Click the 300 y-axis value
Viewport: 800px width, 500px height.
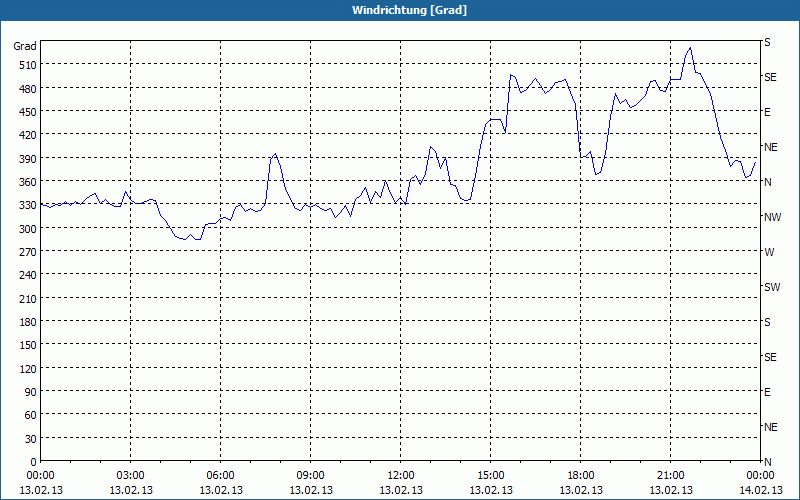pyautogui.click(x=29, y=229)
